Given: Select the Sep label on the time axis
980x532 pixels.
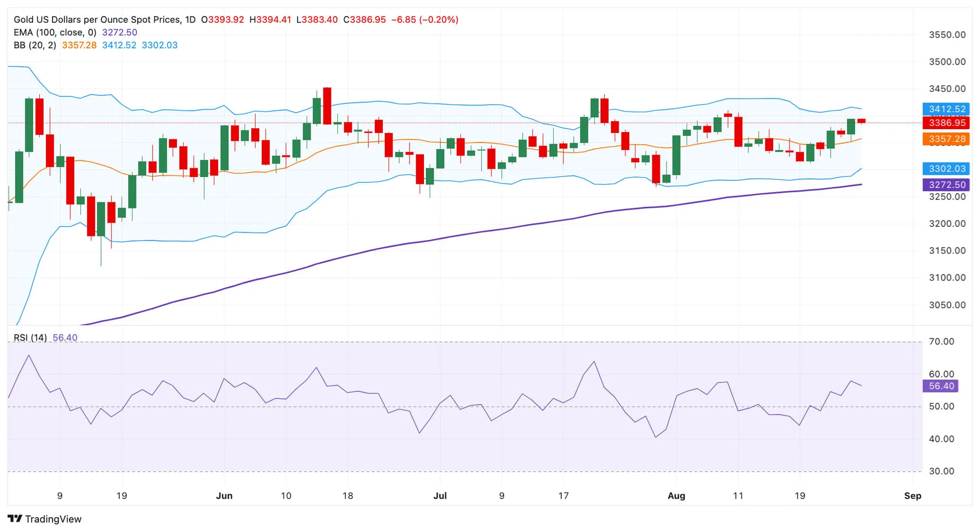Looking at the screenshot, I should [913, 496].
